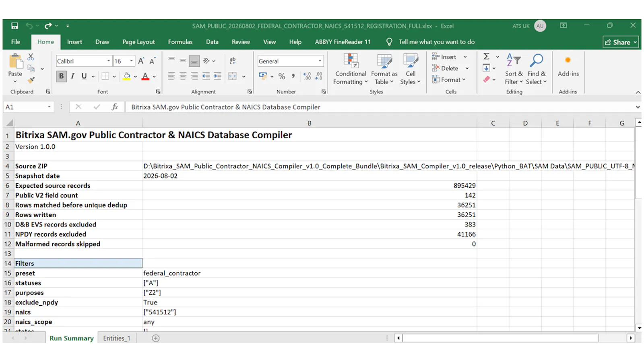Apply the yellow fill color bucket
The height and width of the screenshot is (362, 644).
(127, 76)
